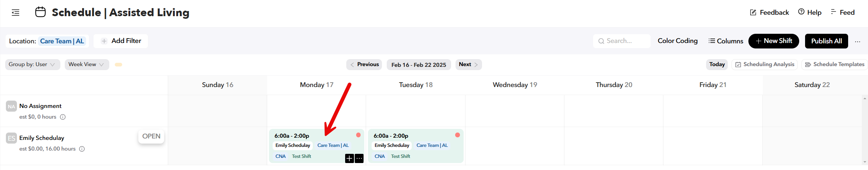Click the Help question mark icon
Viewport: 868px width, 170px height.
click(801, 12)
